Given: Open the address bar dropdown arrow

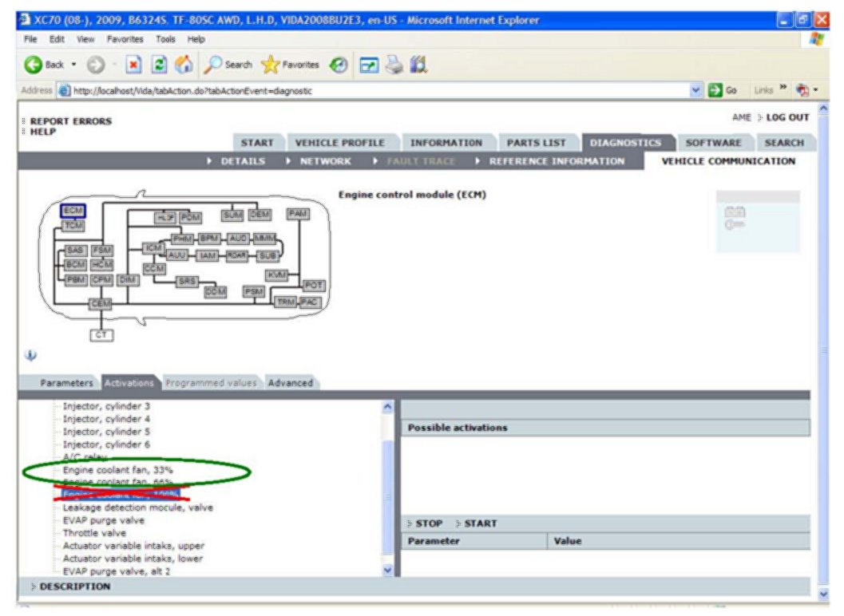Looking at the screenshot, I should (x=696, y=90).
